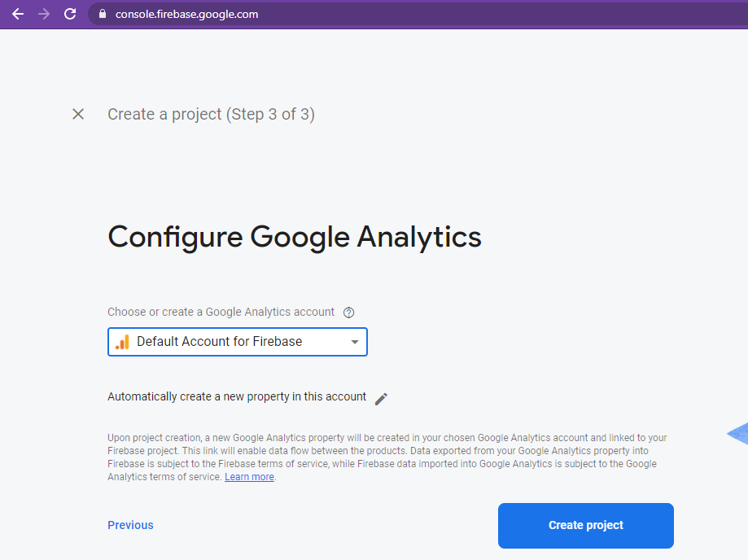The image size is (748, 560).
Task: Expand the Analytics account dropdown arrow
Action: coord(354,342)
